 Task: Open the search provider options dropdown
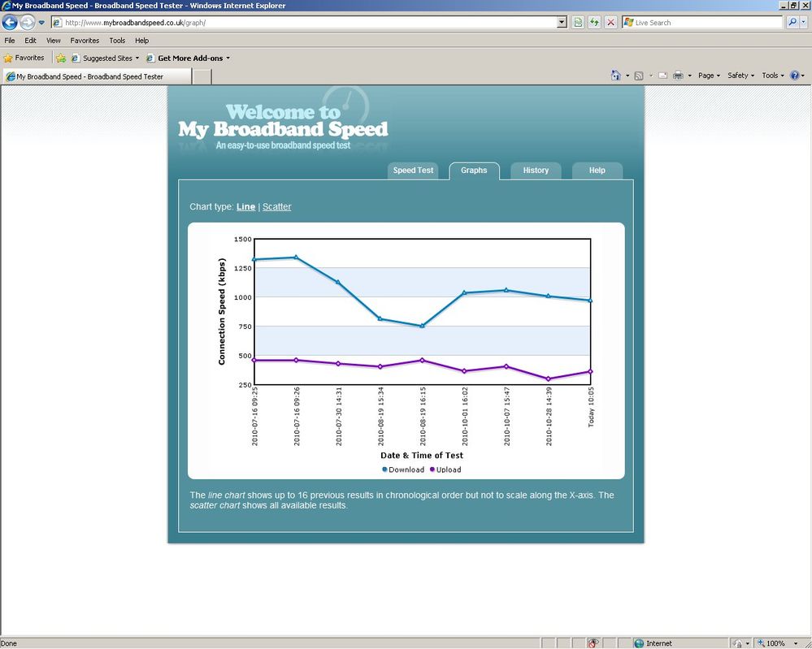804,22
